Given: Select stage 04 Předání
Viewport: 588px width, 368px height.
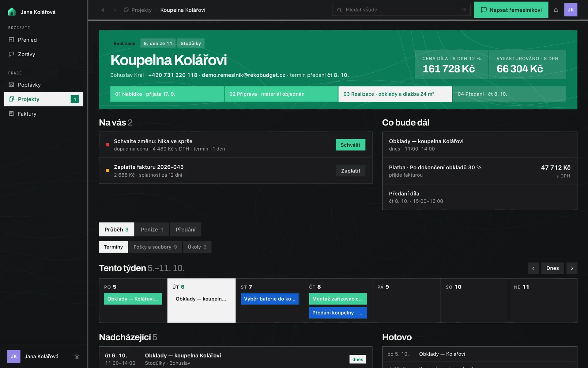Looking at the screenshot, I should tap(509, 94).
